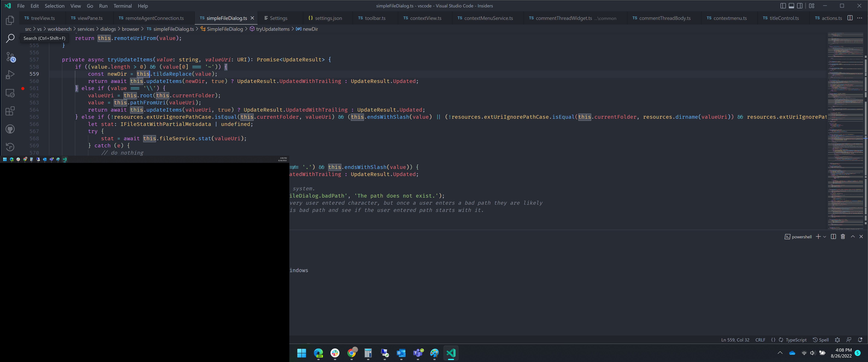Split the terminal pane

833,237
